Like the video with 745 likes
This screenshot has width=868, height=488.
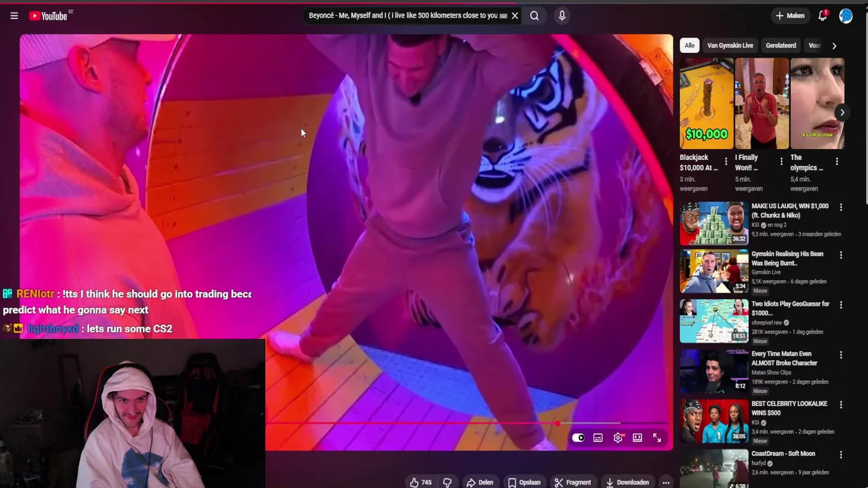420,482
